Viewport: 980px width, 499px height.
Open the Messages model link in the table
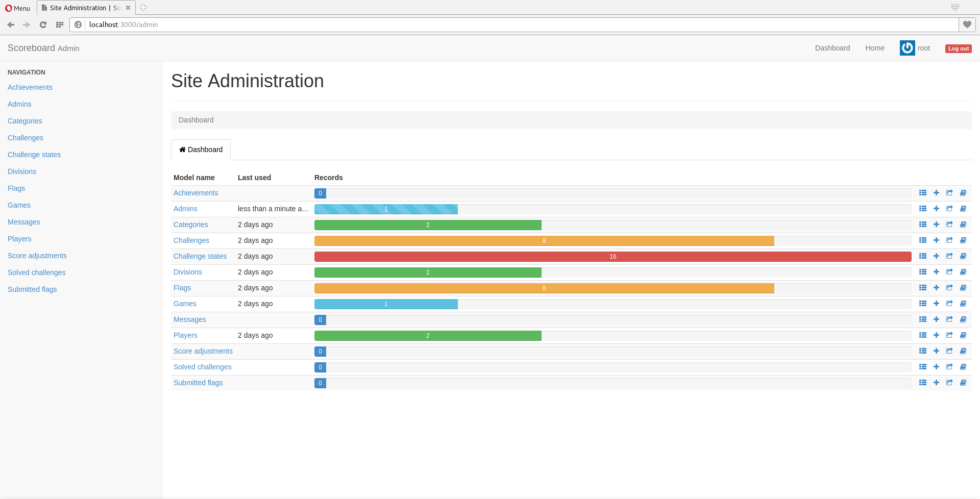click(189, 319)
